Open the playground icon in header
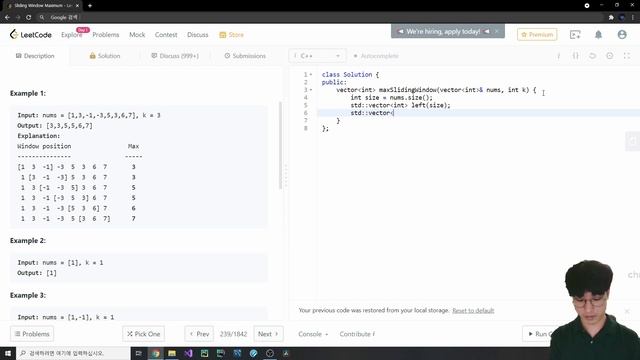 point(575,35)
